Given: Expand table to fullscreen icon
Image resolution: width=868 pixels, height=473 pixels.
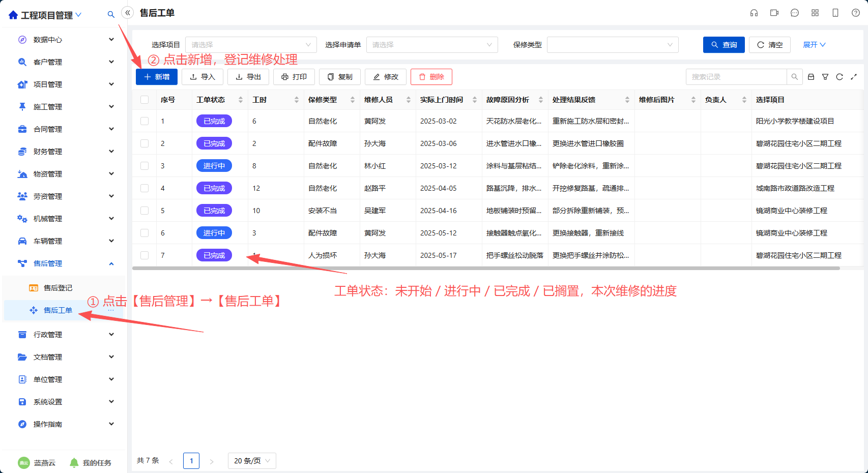Looking at the screenshot, I should point(854,77).
